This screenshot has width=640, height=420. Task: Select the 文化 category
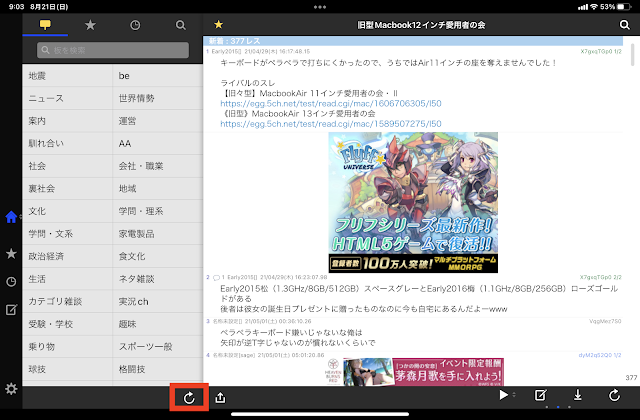pyautogui.click(x=67, y=211)
